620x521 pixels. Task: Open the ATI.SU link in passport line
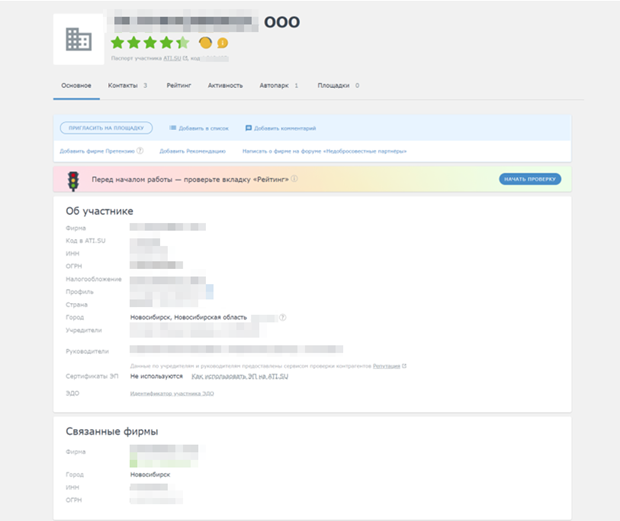[172, 58]
